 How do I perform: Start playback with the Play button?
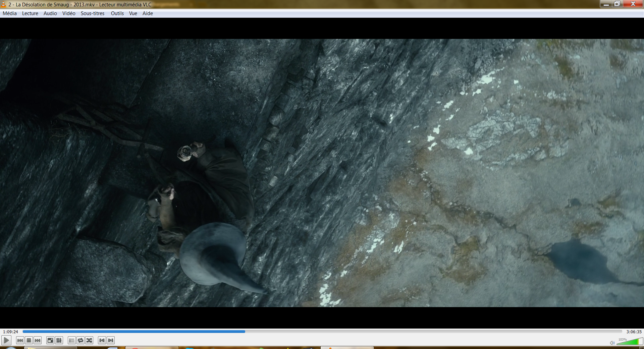(6, 340)
